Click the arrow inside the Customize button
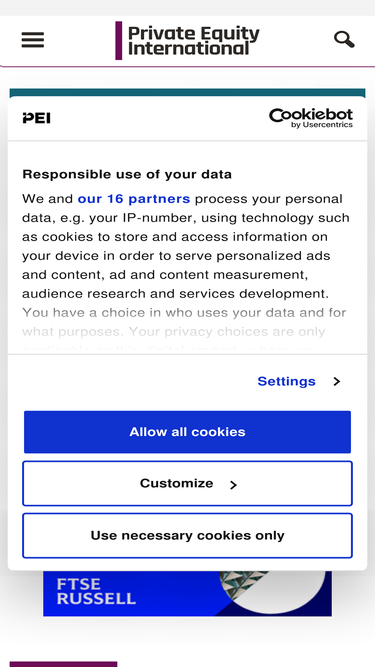Viewport: 375px width, 667px height. point(233,485)
